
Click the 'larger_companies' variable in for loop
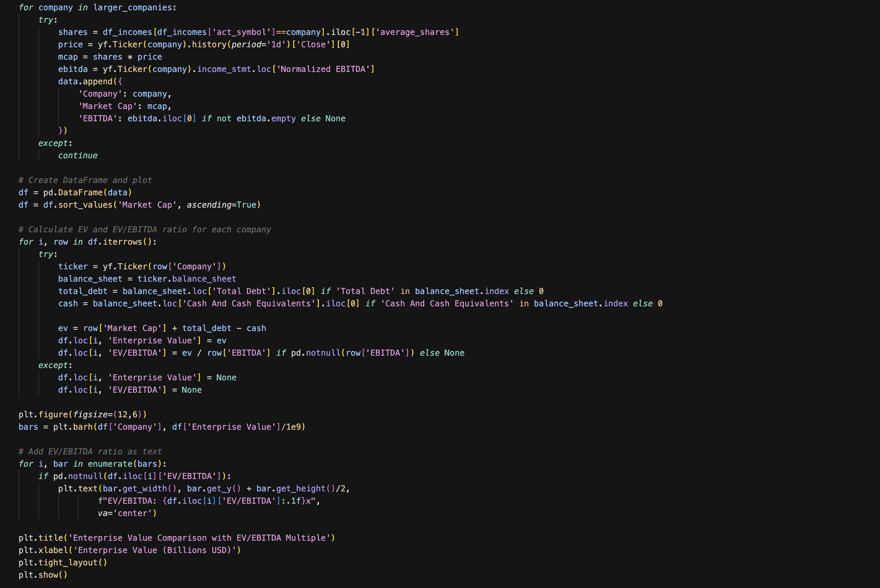pos(132,8)
